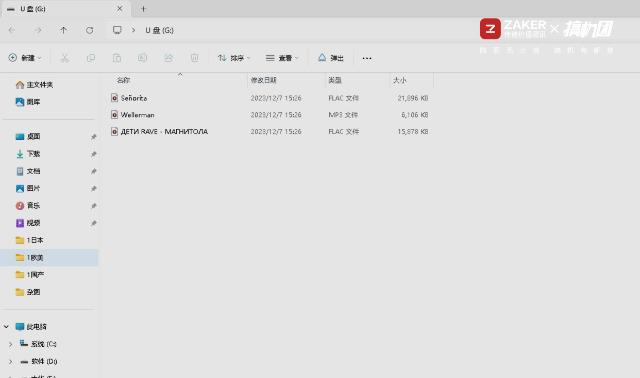Unpin 图片 using its pin icon
This screenshot has width=640, height=378.
(93, 188)
